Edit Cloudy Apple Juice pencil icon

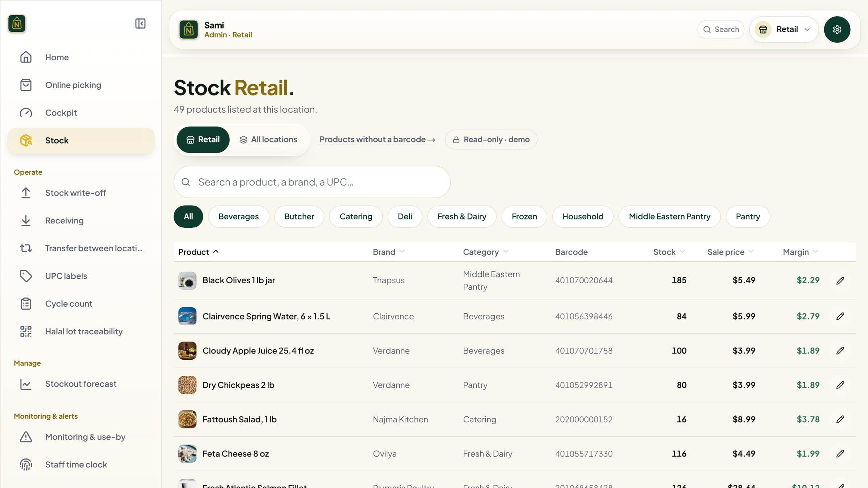840,351
